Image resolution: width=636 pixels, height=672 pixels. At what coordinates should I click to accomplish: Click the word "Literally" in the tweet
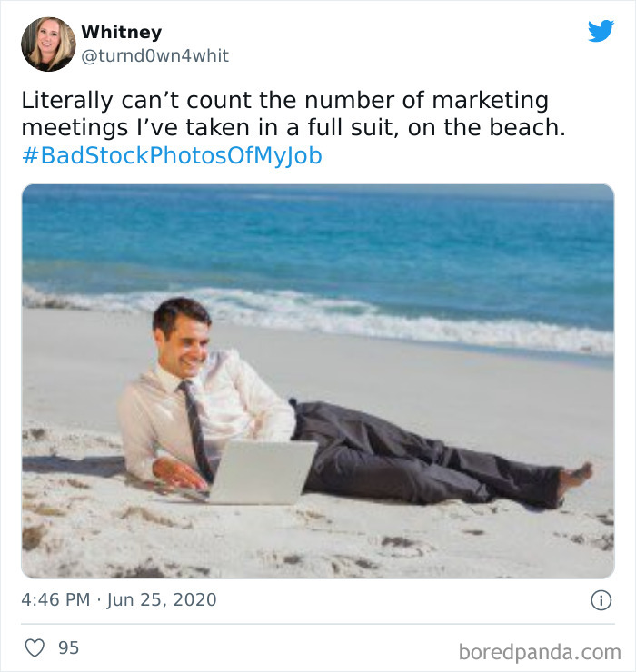63,101
